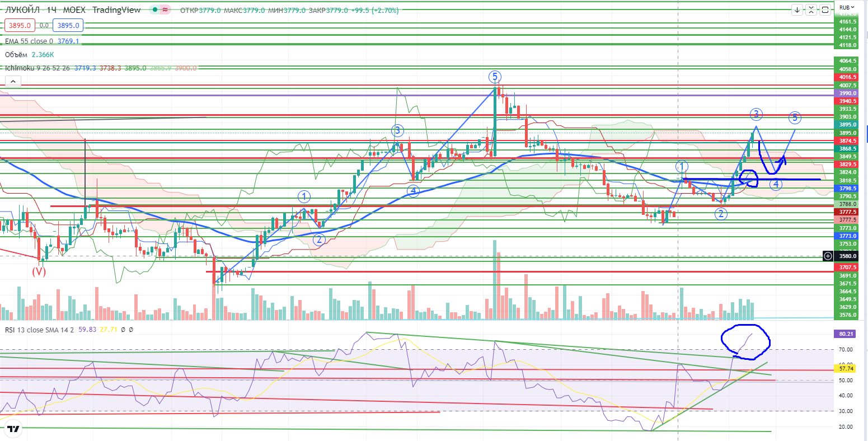Select the EMA 55 indicator legend

click(x=28, y=41)
